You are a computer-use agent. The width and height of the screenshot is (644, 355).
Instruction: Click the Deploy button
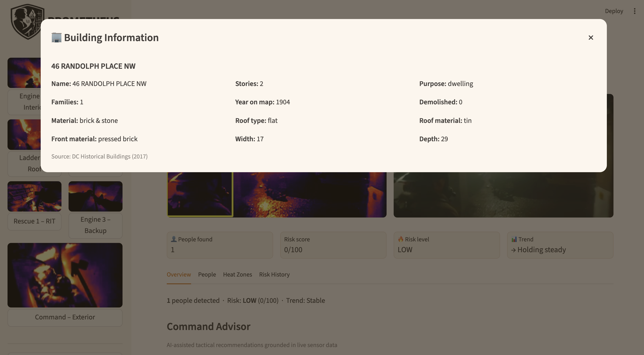[614, 11]
